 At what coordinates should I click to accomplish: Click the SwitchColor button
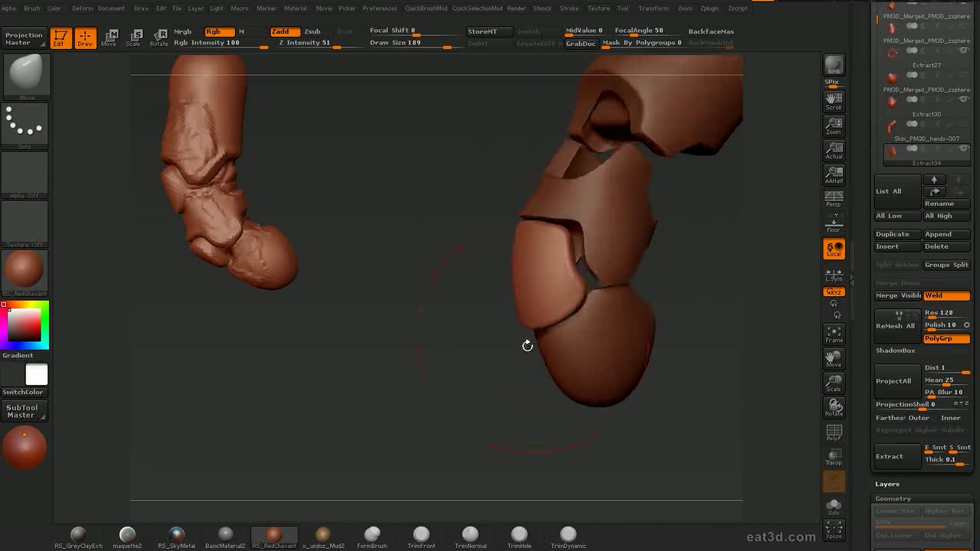tap(24, 392)
